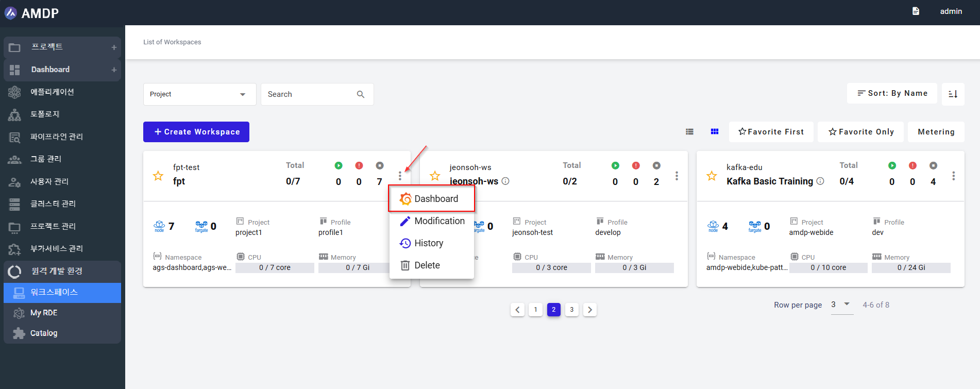
Task: Click info icon beside Kafka Basic Training
Action: pyautogui.click(x=820, y=181)
